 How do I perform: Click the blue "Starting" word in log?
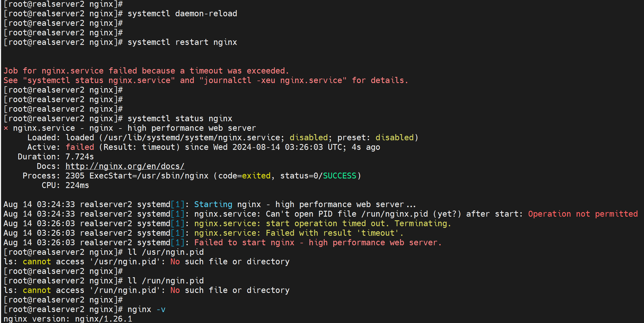tap(213, 204)
